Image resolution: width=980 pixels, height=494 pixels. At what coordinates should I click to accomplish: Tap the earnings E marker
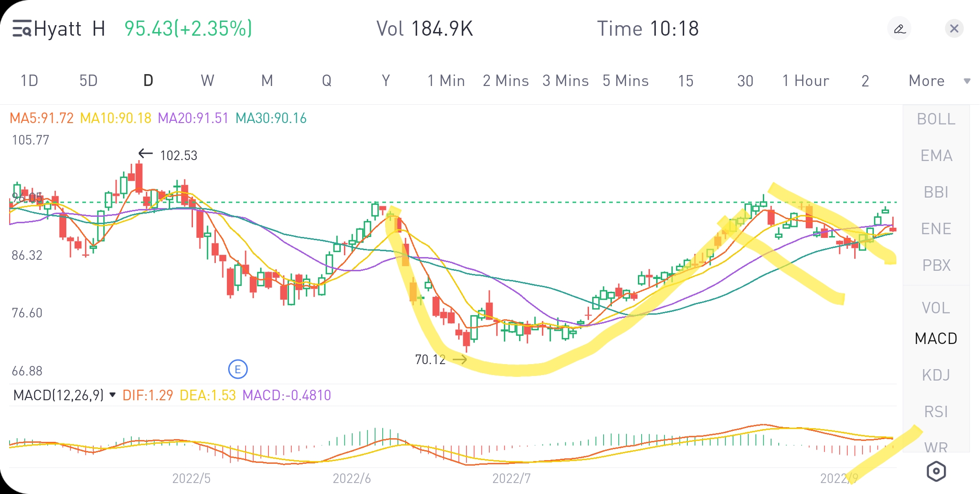pos(238,369)
